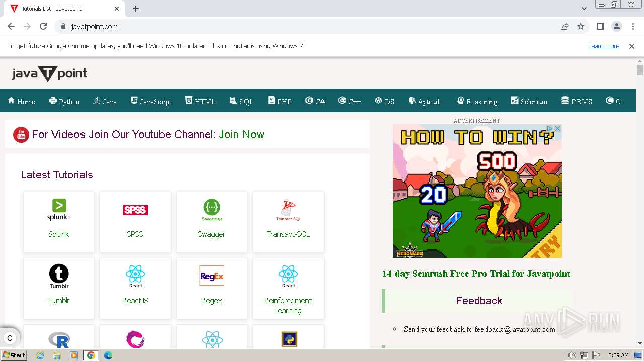The width and height of the screenshot is (644, 362).
Task: Open the Tumblr tutorial icon
Action: (x=59, y=277)
